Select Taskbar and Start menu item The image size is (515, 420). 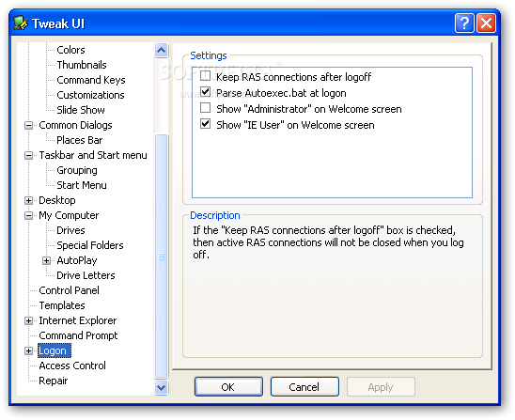point(93,155)
